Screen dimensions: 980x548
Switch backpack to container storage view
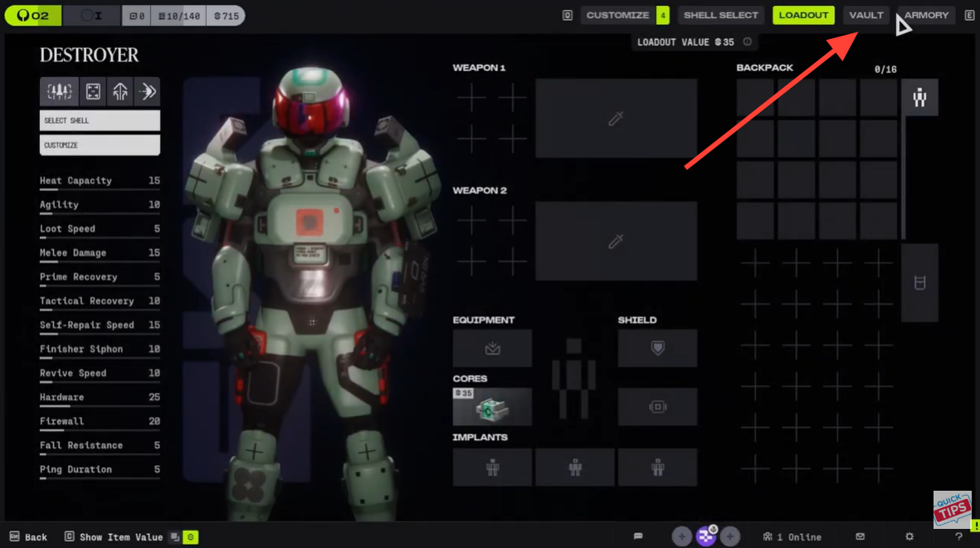(x=919, y=283)
